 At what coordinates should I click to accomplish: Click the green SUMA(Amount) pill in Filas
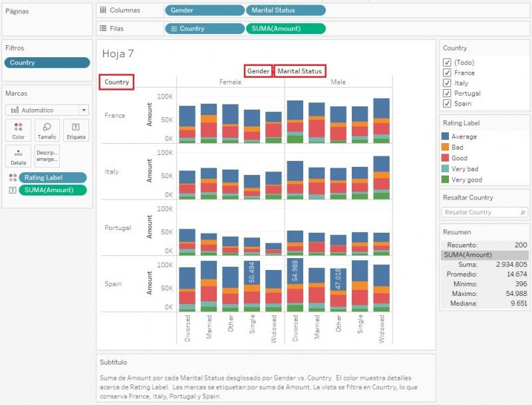[x=286, y=29]
